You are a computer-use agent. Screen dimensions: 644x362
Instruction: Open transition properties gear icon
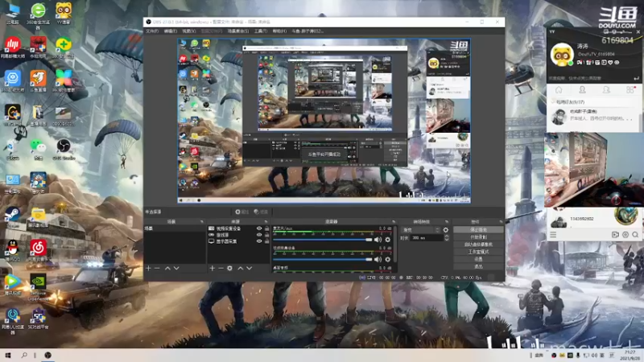point(446,230)
